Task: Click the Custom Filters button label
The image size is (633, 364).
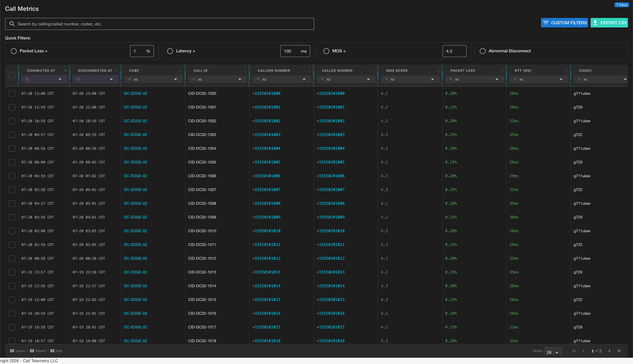Action: tap(569, 23)
